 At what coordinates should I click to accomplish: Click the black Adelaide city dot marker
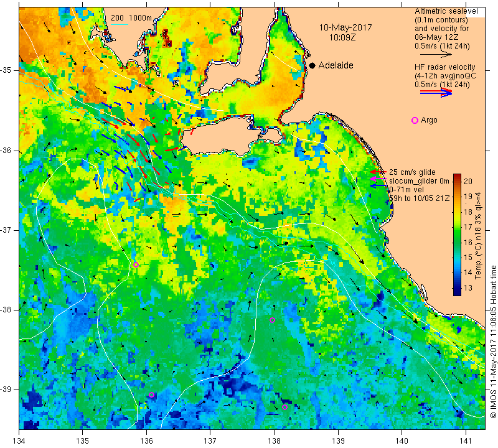[x=312, y=65]
